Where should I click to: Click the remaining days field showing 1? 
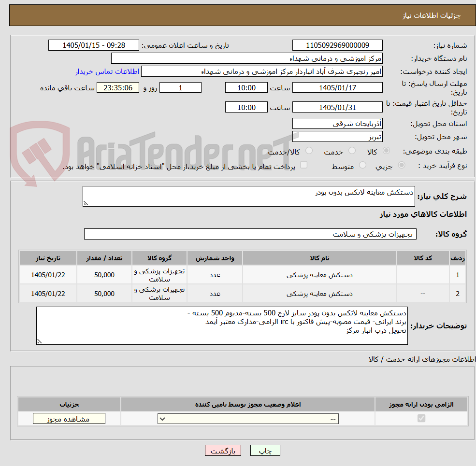pyautogui.click(x=180, y=88)
